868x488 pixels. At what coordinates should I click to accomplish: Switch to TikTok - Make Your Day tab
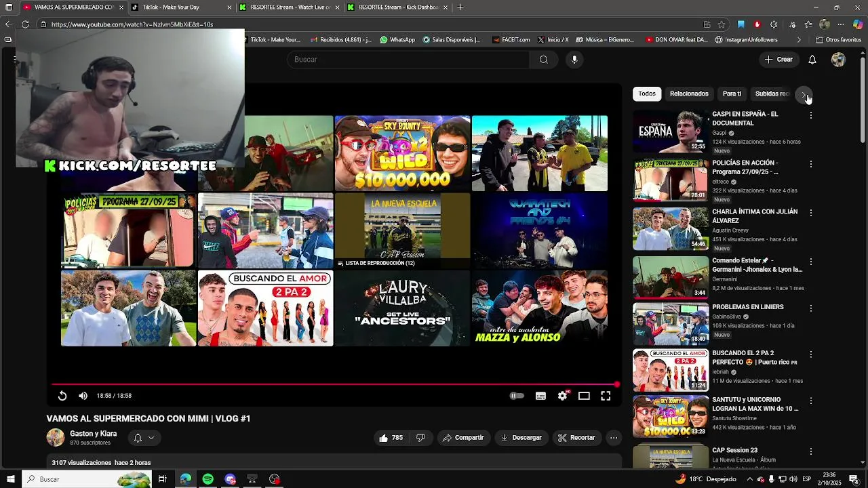(179, 7)
